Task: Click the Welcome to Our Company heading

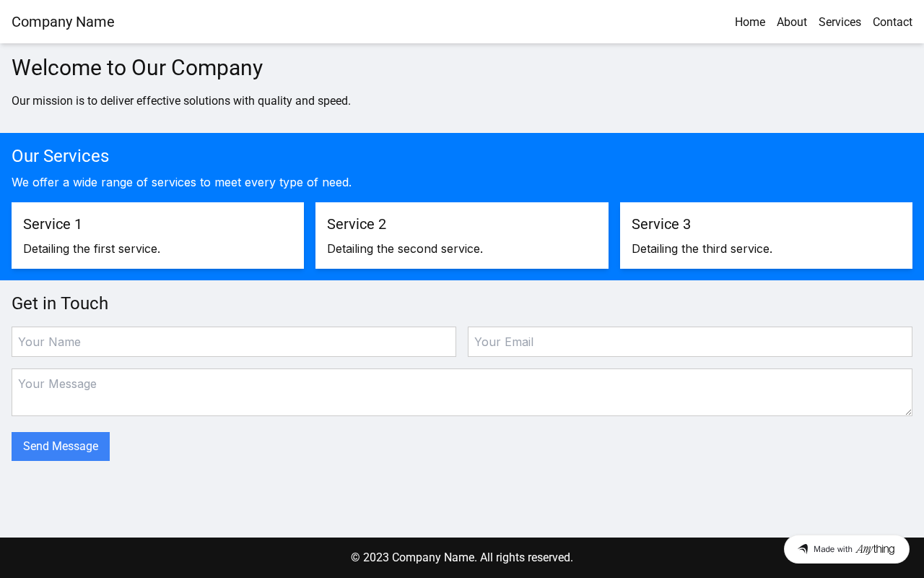Action: [x=137, y=68]
